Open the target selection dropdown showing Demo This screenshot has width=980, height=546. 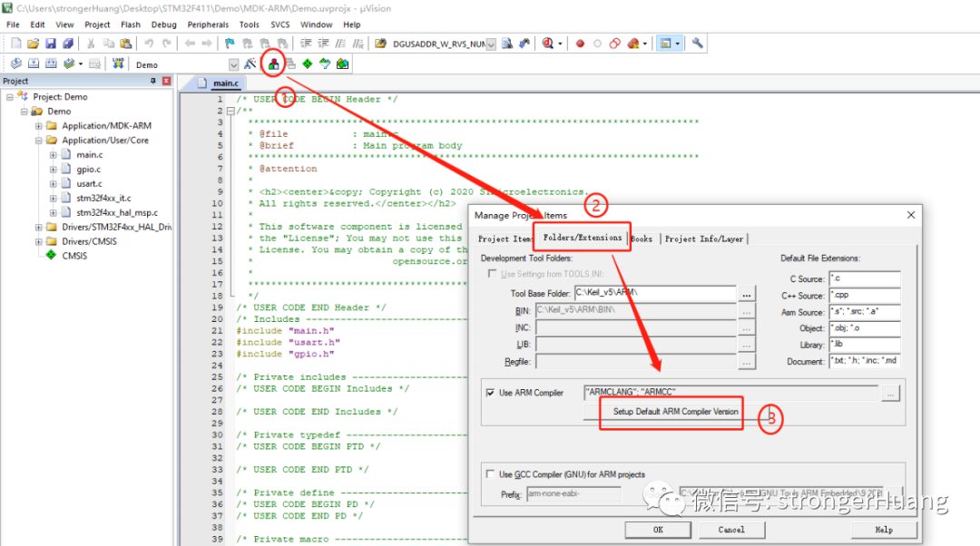233,64
